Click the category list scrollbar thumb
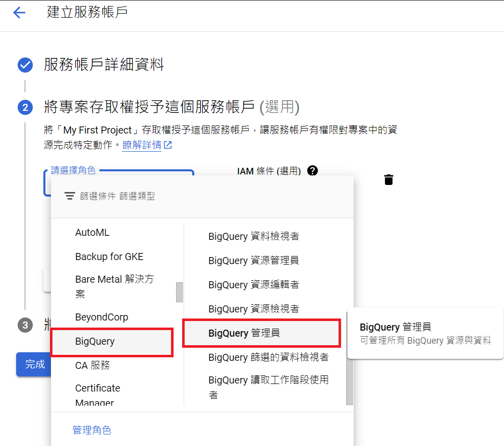The image size is (504, 446). coord(180,292)
